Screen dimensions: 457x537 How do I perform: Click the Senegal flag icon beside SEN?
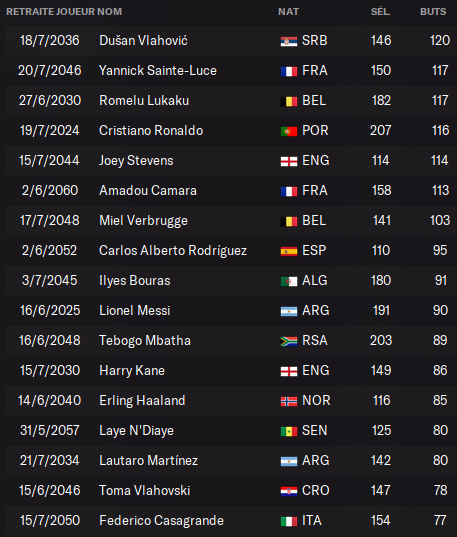[289, 432]
